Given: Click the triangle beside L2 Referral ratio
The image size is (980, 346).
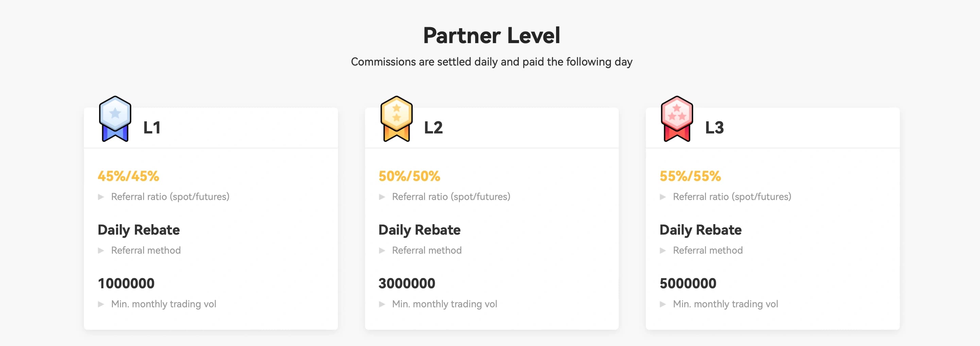Looking at the screenshot, I should (382, 197).
